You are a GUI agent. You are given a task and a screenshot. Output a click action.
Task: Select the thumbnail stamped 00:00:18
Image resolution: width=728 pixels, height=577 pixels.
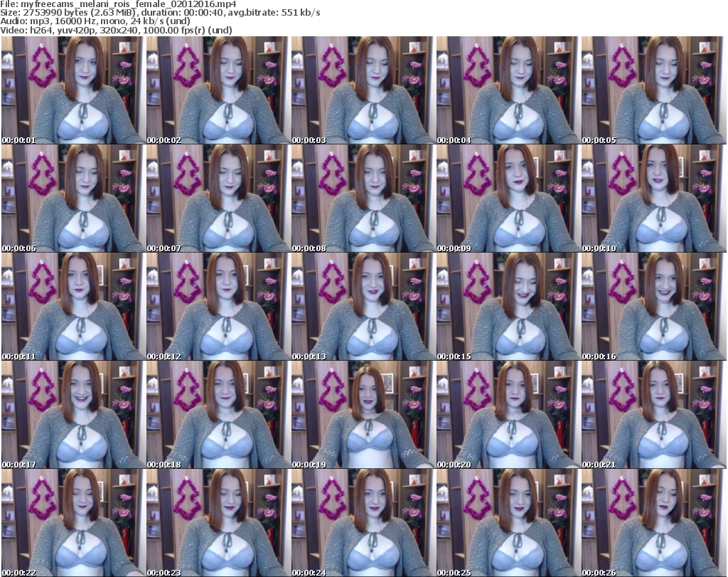(x=218, y=414)
